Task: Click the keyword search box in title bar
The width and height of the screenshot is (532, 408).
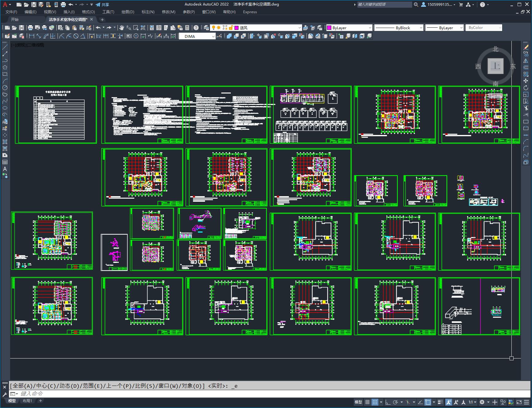Action: (x=384, y=5)
